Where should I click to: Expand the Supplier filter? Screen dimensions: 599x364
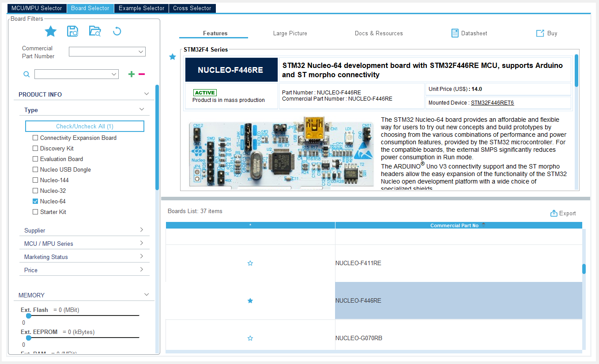(142, 230)
